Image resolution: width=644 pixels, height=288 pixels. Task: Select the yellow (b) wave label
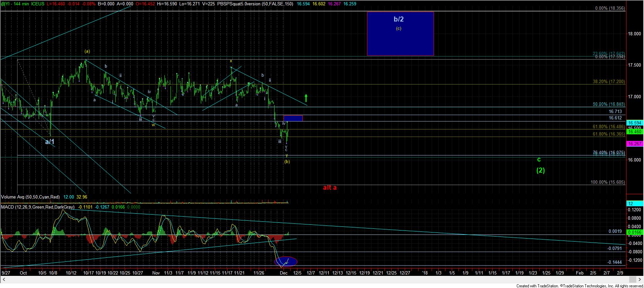[x=287, y=162]
